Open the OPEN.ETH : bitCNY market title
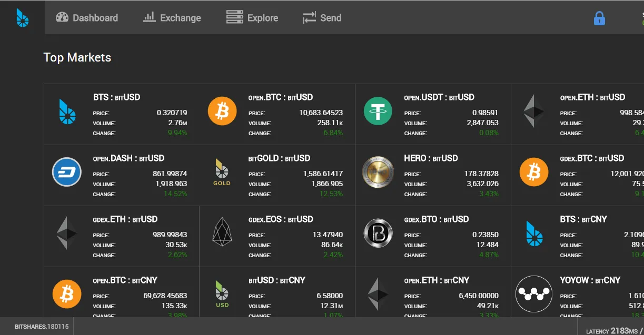The image size is (644, 335). 437,280
